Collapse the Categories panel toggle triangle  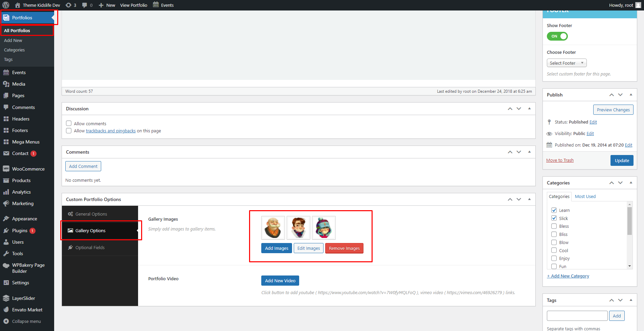point(631,183)
